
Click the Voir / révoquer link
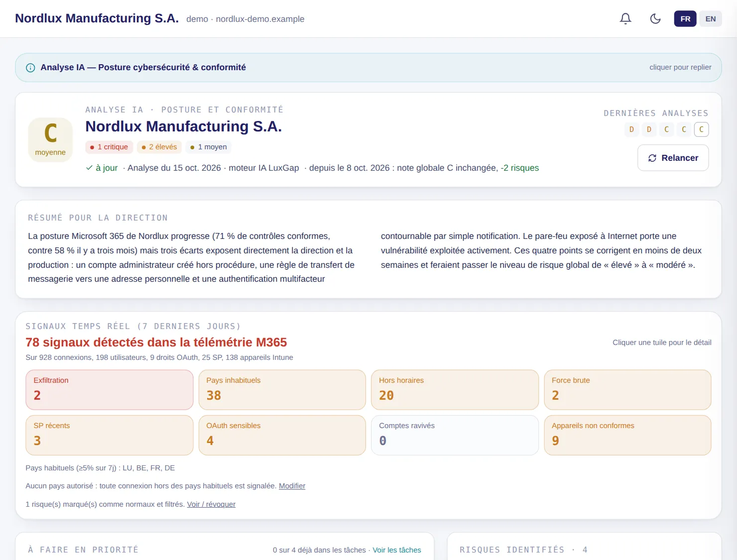click(211, 504)
